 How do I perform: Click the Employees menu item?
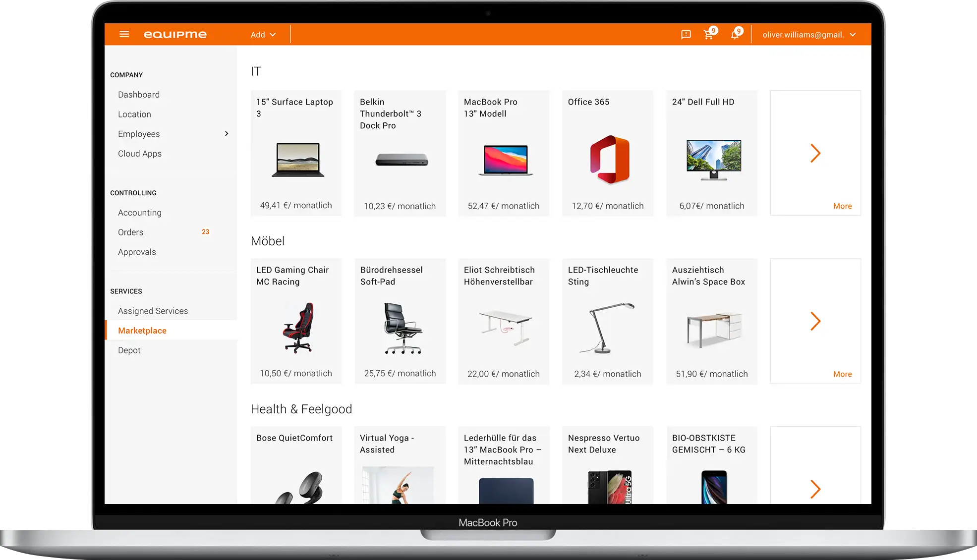point(139,134)
